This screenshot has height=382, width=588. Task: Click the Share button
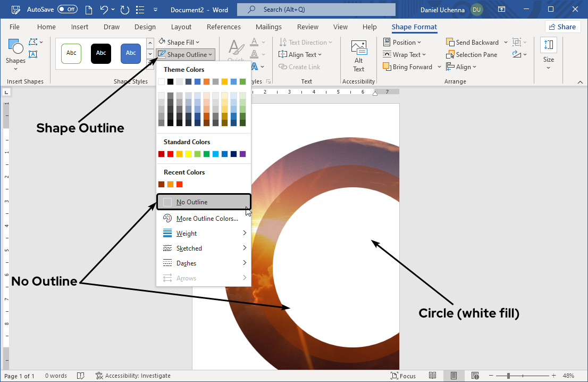[562, 27]
